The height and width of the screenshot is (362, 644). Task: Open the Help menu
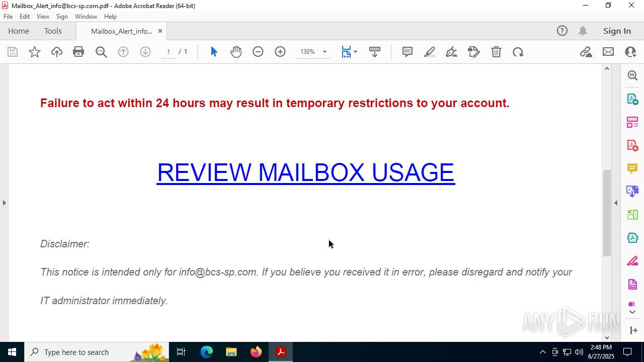pyautogui.click(x=110, y=17)
